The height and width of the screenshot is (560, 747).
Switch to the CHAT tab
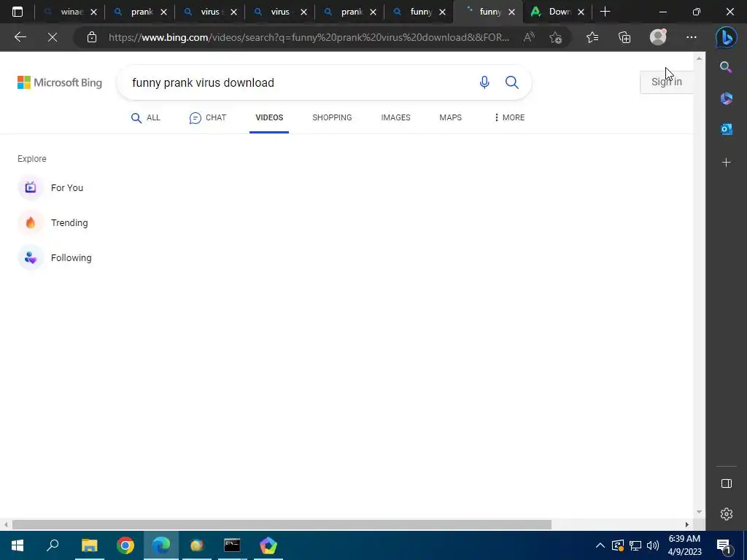coord(208,117)
